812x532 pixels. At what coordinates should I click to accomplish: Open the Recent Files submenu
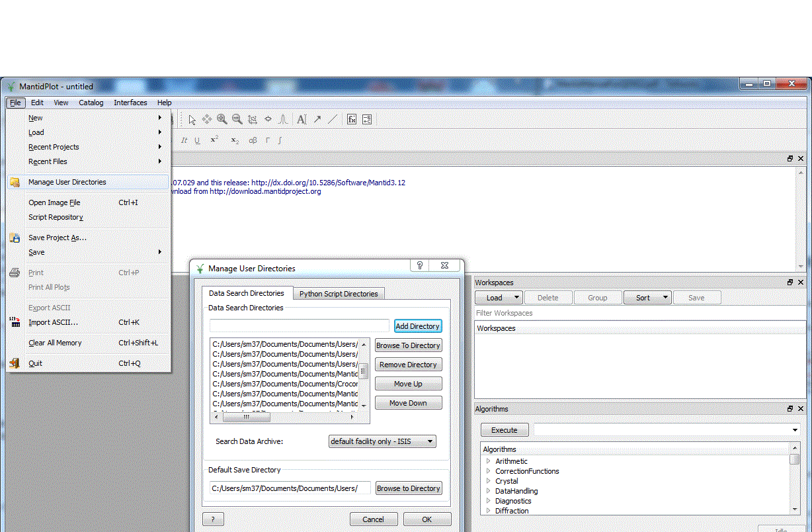click(x=89, y=161)
